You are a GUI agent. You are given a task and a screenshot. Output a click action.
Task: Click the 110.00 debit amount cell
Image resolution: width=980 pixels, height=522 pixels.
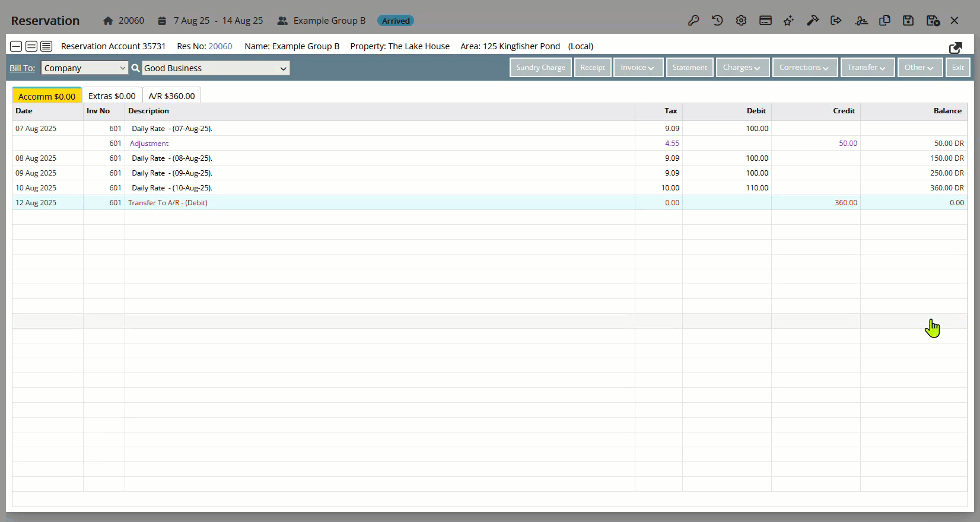727,187
